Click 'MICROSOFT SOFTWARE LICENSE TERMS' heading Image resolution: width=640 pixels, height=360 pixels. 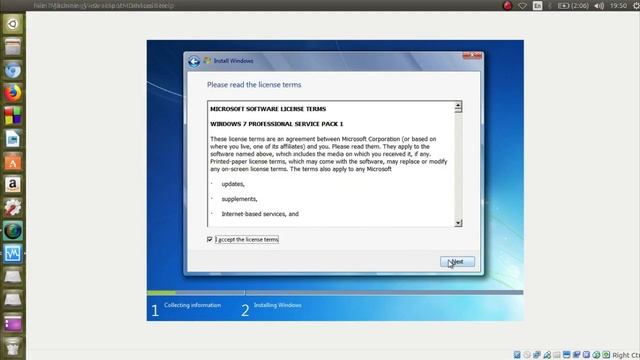(268, 109)
